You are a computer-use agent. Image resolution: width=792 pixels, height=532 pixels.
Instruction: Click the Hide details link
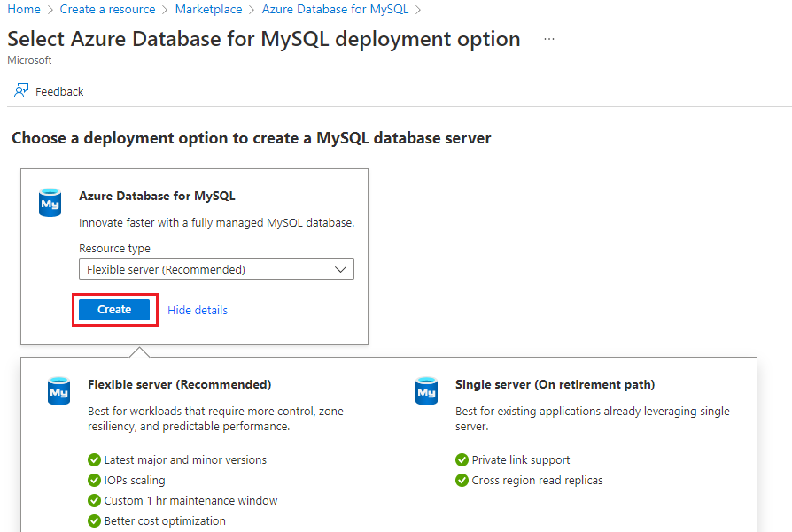point(198,311)
